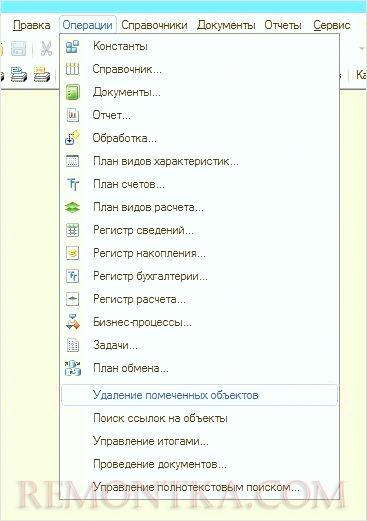This screenshot has height=521, width=367.
Task: Click the green Документы icon
Action: pos(72,92)
